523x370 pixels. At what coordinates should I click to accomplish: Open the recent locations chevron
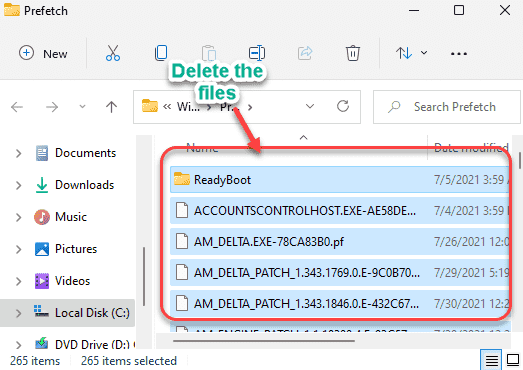tap(82, 107)
